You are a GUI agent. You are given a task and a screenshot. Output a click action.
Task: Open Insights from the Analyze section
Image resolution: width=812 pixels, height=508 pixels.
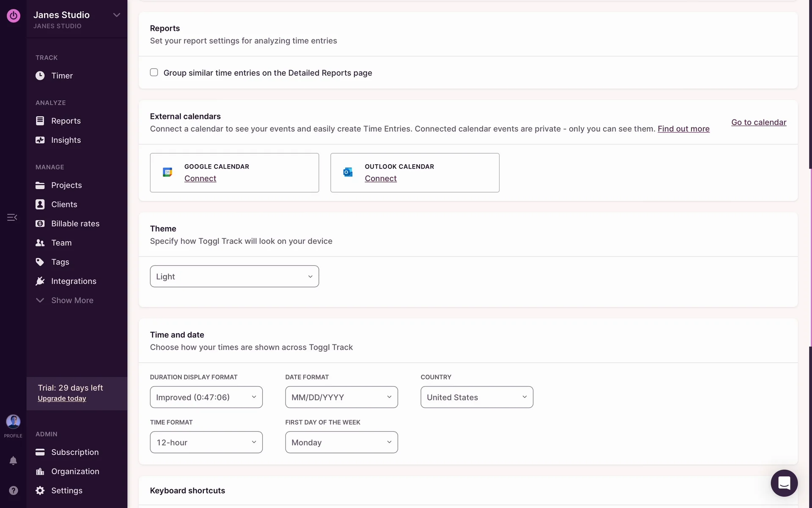[66, 140]
